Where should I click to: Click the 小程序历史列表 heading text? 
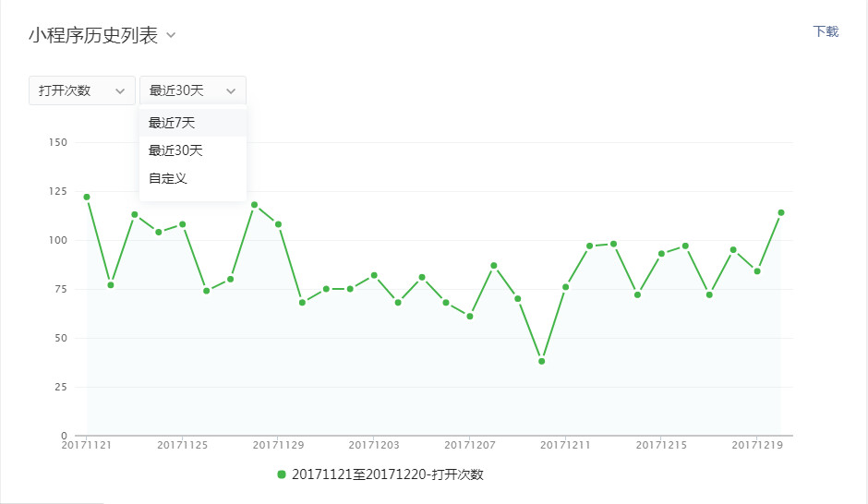pos(93,35)
